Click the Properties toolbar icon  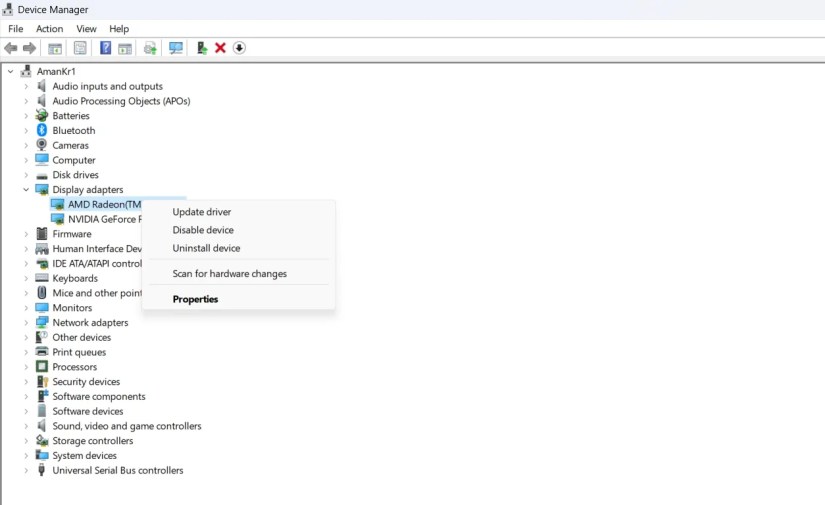pos(80,48)
